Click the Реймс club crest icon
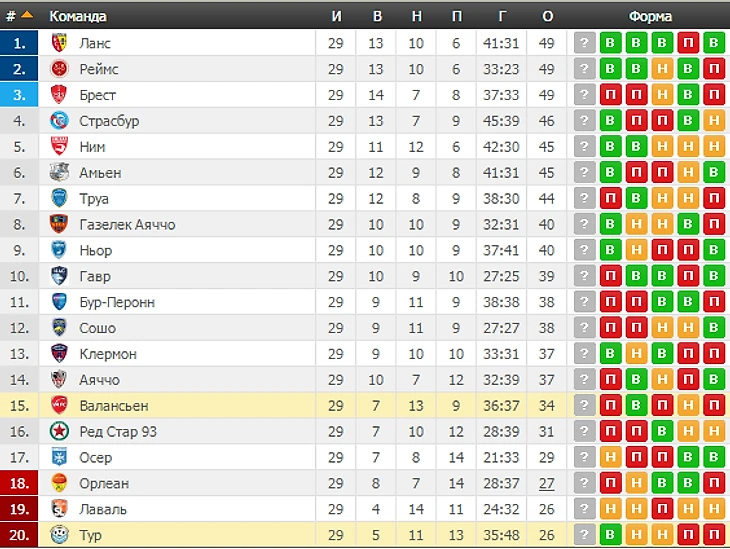The width and height of the screenshot is (730, 549). (x=59, y=69)
